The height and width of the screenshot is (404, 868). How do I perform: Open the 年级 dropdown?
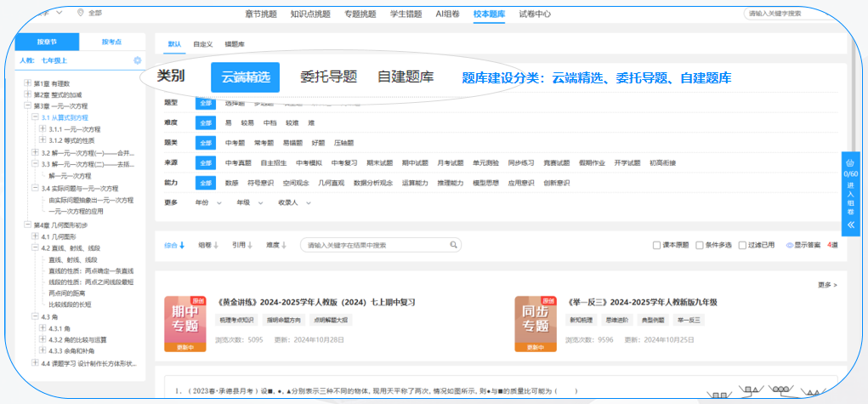tap(250, 202)
